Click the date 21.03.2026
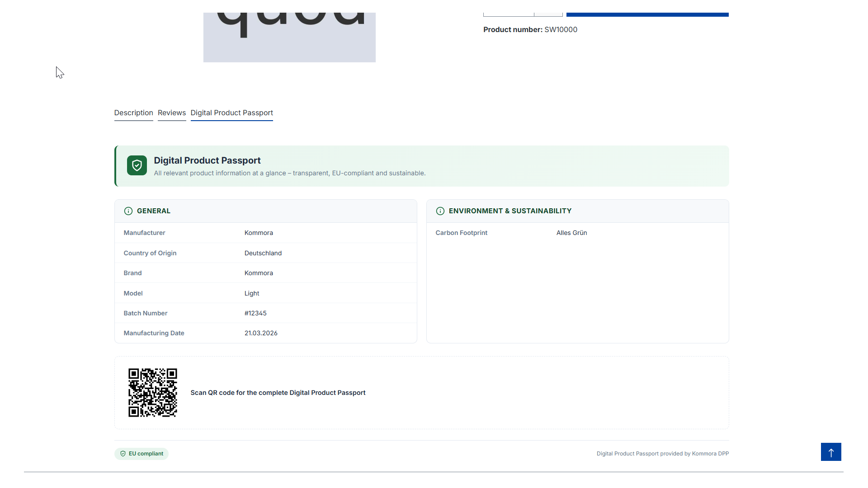Image resolution: width=868 pixels, height=488 pixels. (x=261, y=333)
